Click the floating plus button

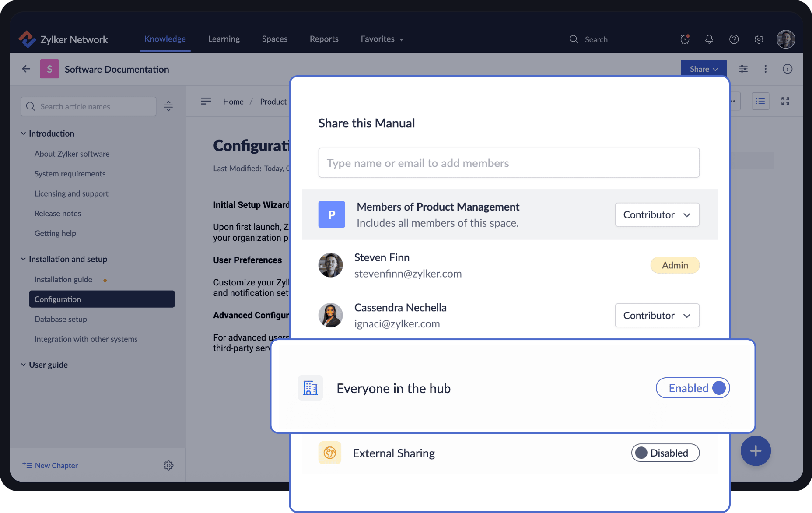tap(756, 450)
